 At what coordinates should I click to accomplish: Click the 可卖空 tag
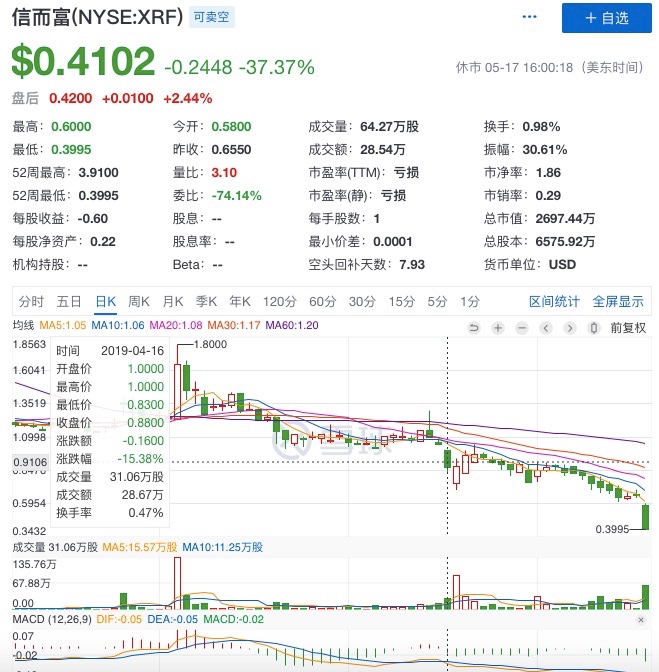pos(212,17)
